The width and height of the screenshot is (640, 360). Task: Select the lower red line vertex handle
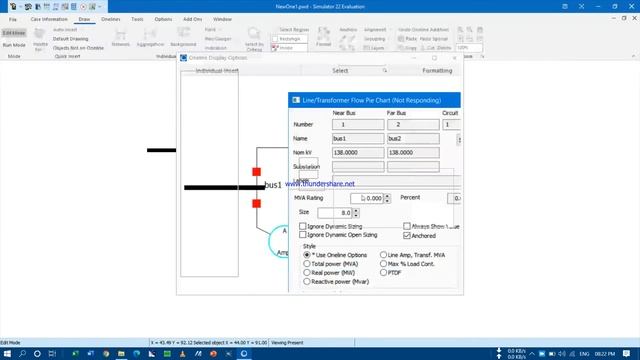(x=256, y=203)
